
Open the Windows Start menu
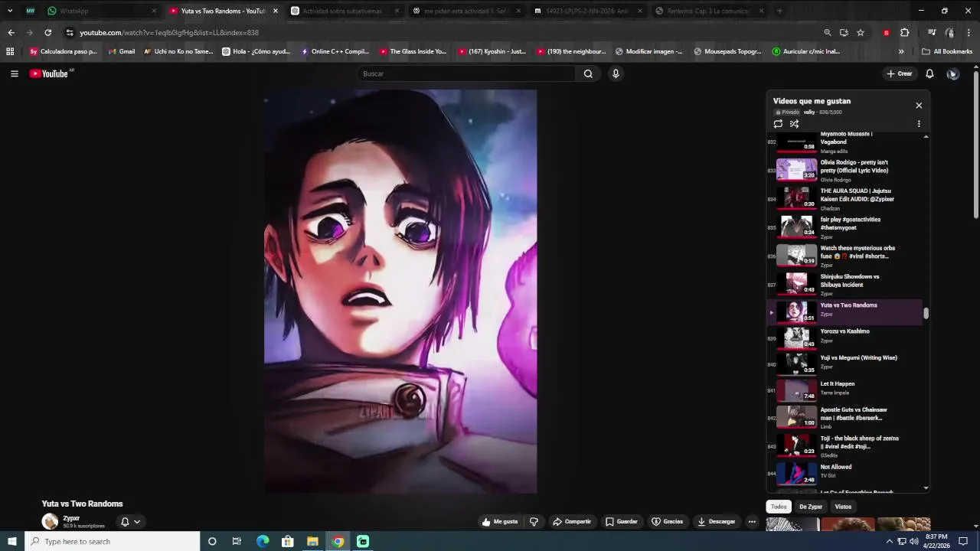click(11, 541)
